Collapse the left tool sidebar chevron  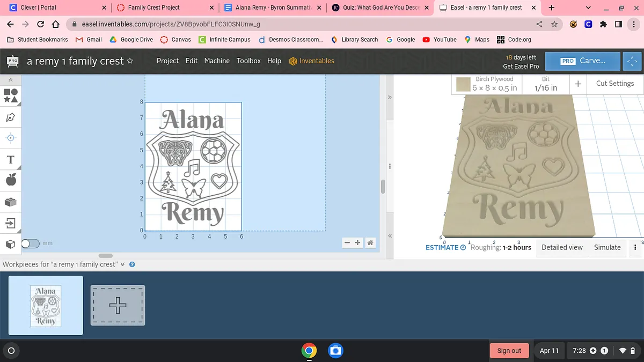tap(11, 80)
